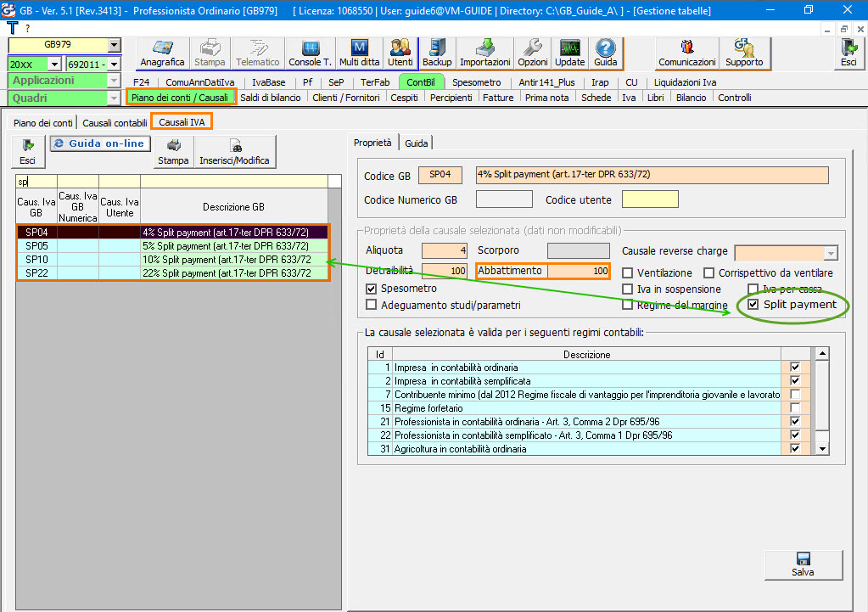Viewport: 868px width, 612px height.
Task: Switch to the Causali contabili tab
Action: point(115,122)
